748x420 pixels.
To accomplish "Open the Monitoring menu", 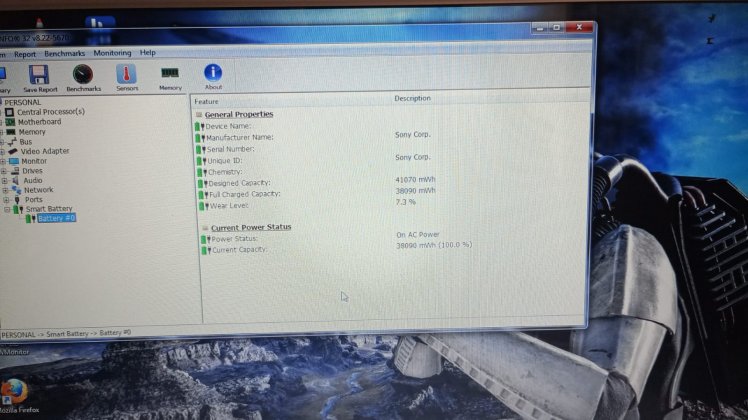I will click(x=112, y=53).
